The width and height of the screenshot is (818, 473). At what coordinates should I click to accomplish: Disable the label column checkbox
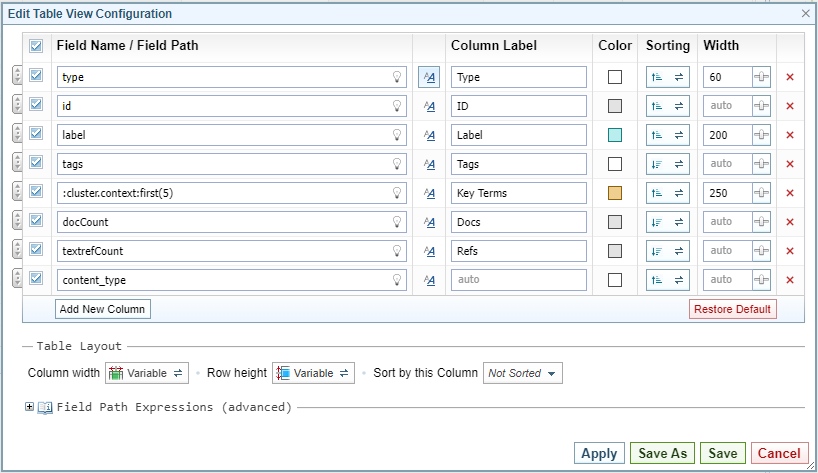point(36,135)
